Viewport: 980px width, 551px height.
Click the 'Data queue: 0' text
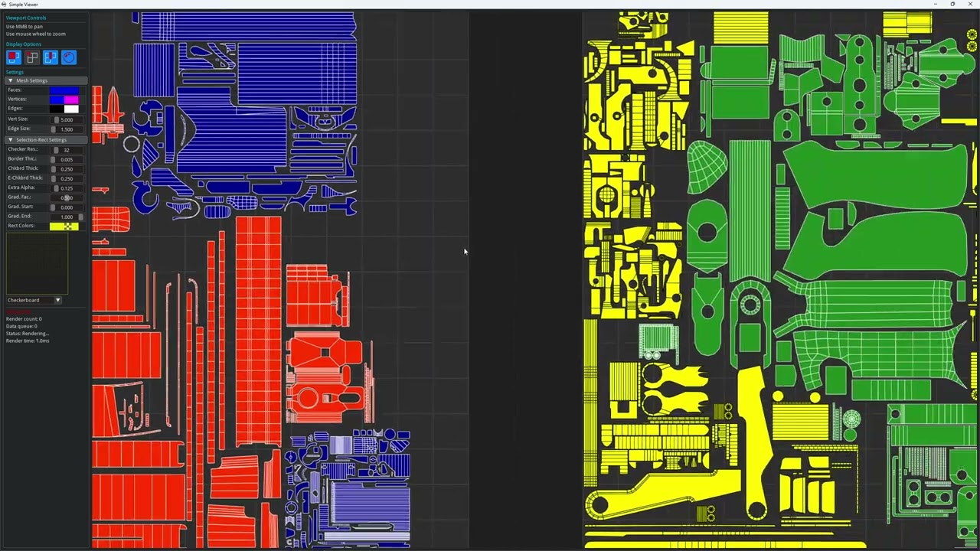pos(21,326)
